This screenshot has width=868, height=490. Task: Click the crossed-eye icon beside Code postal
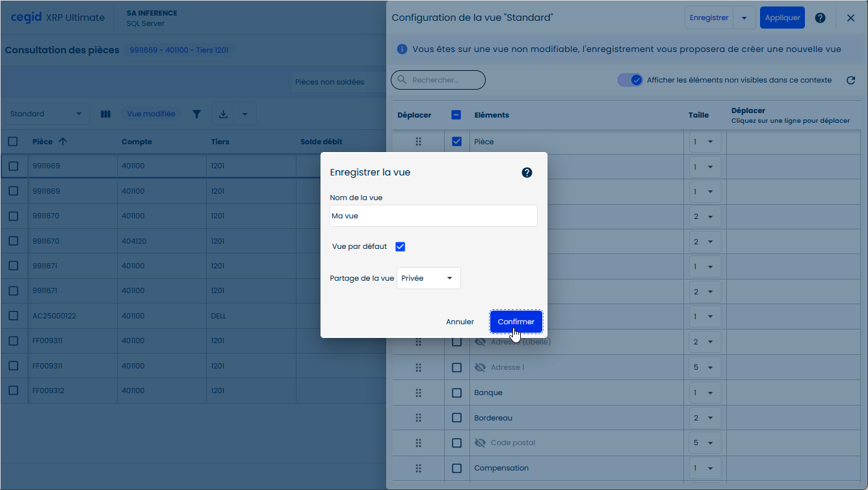[x=480, y=443]
